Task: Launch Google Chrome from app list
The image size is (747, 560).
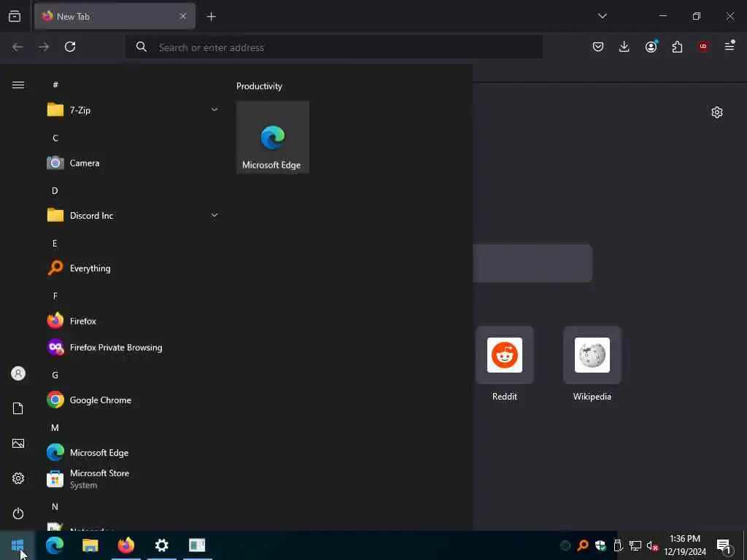Action: click(x=133, y=400)
